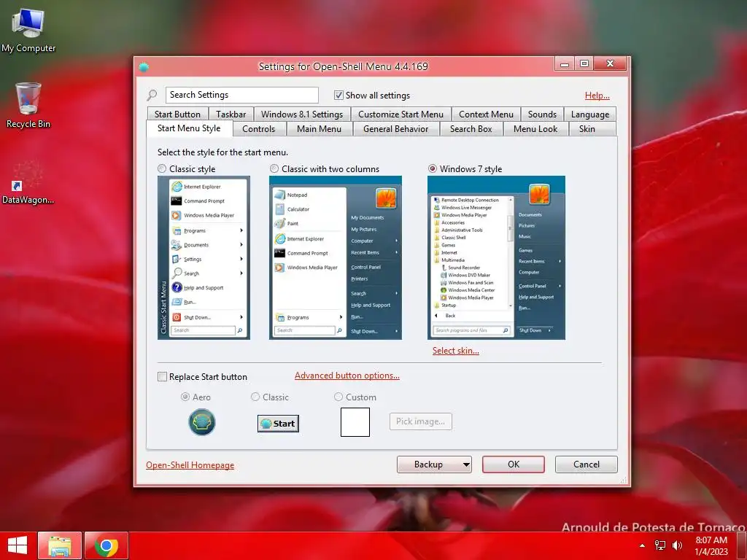Image resolution: width=747 pixels, height=560 pixels.
Task: Select Custom button radio option
Action: 338,397
